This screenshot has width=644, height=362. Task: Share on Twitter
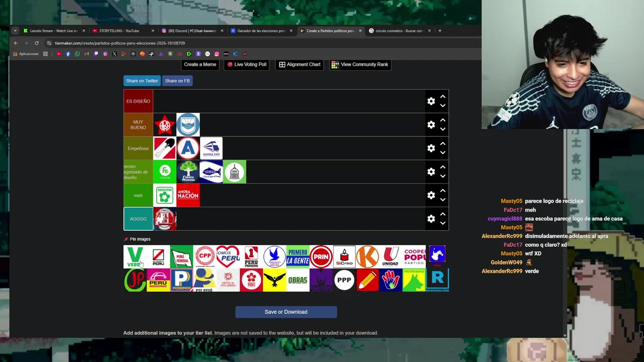tap(142, 80)
